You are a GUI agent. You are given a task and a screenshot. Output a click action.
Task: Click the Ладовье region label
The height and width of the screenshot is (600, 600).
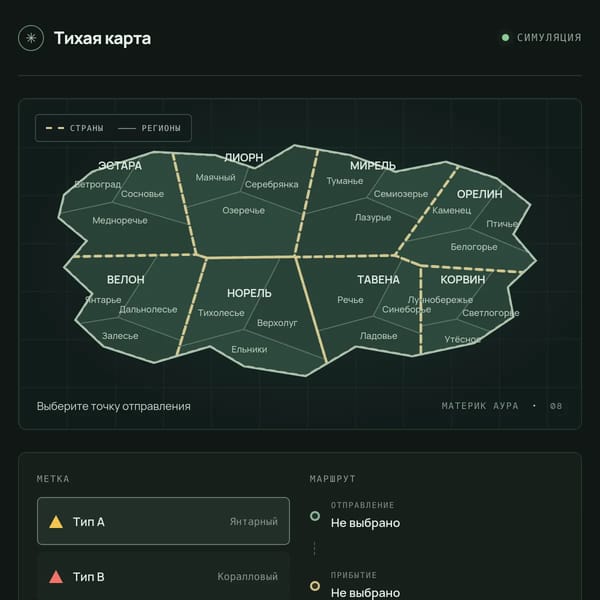pos(378,336)
